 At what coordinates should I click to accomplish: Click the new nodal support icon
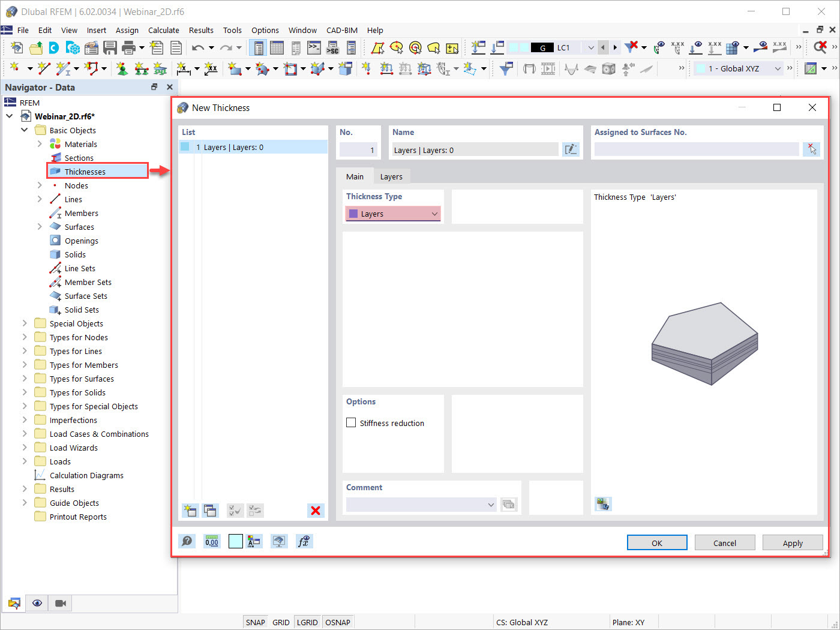pyautogui.click(x=122, y=69)
